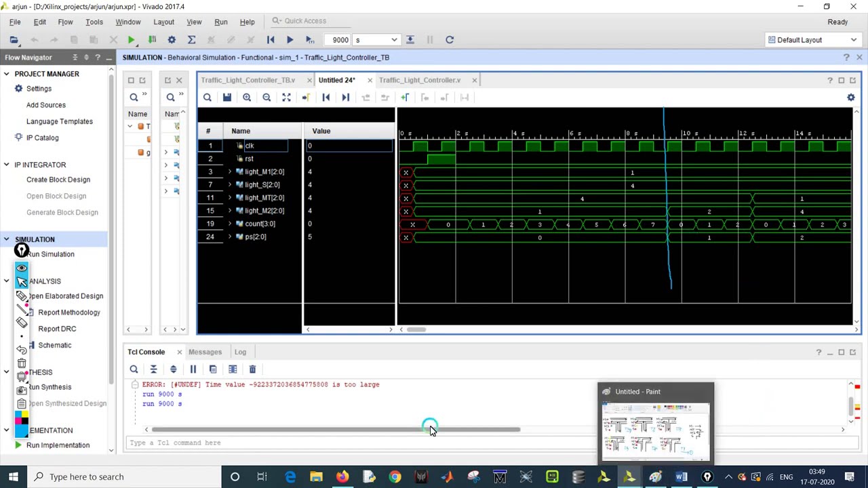Open the time unit dropdown showing s

pos(376,40)
